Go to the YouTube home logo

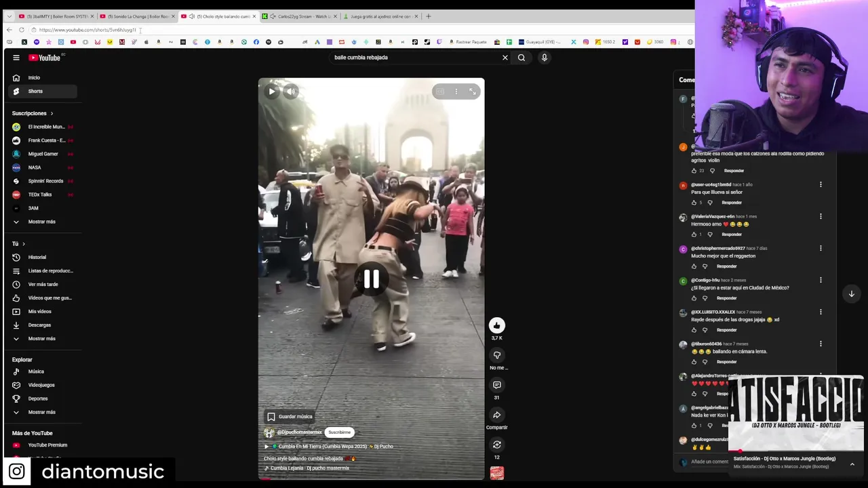click(44, 58)
